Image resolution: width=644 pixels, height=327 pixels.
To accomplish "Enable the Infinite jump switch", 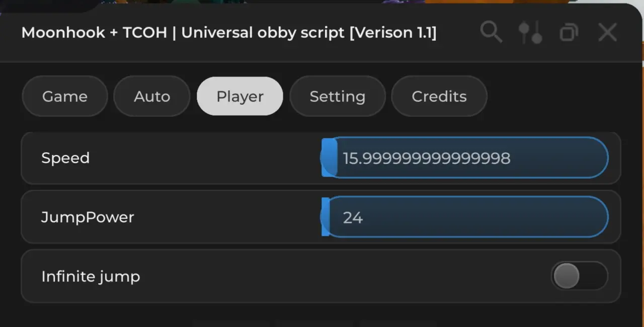I will click(x=580, y=276).
